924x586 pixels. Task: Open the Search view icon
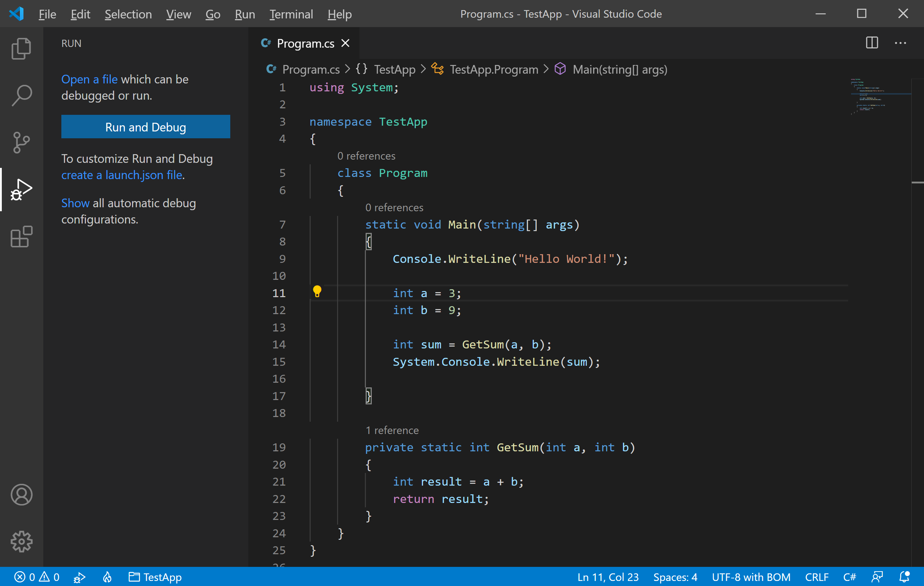21,96
